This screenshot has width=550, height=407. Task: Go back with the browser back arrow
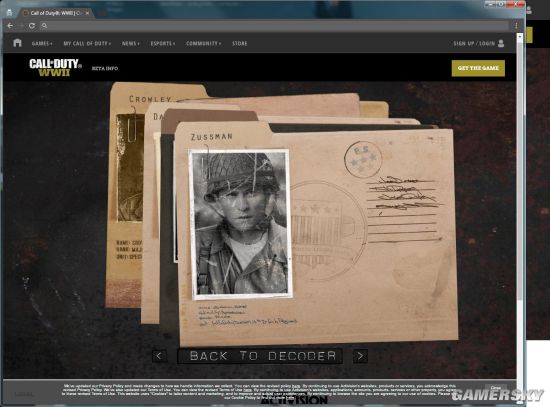[x=10, y=26]
